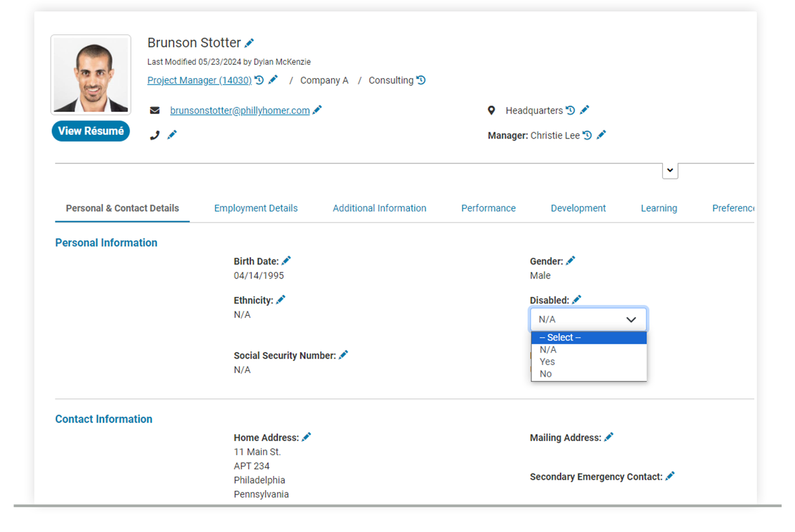Edit the Mailing Address
795x532 pixels.
coord(608,437)
